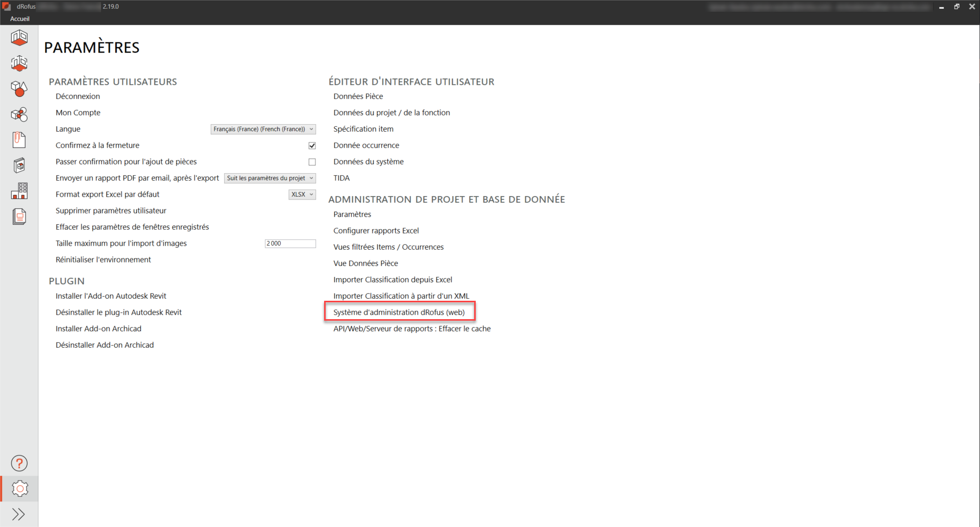Toggle Confirmez à la fermeture checkbox
The height and width of the screenshot is (527, 980).
coord(312,146)
